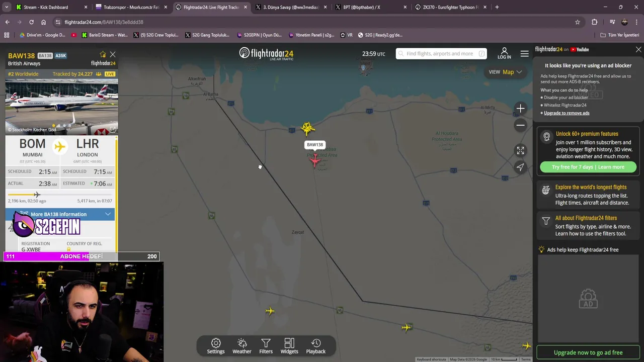644x362 pixels.
Task: Go back in browser history
Action: click(x=7, y=22)
